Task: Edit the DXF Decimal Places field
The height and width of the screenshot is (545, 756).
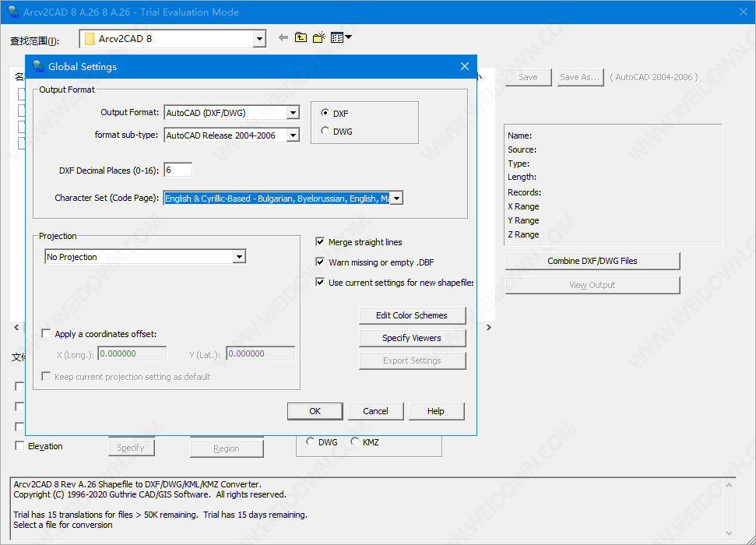Action: tap(178, 170)
